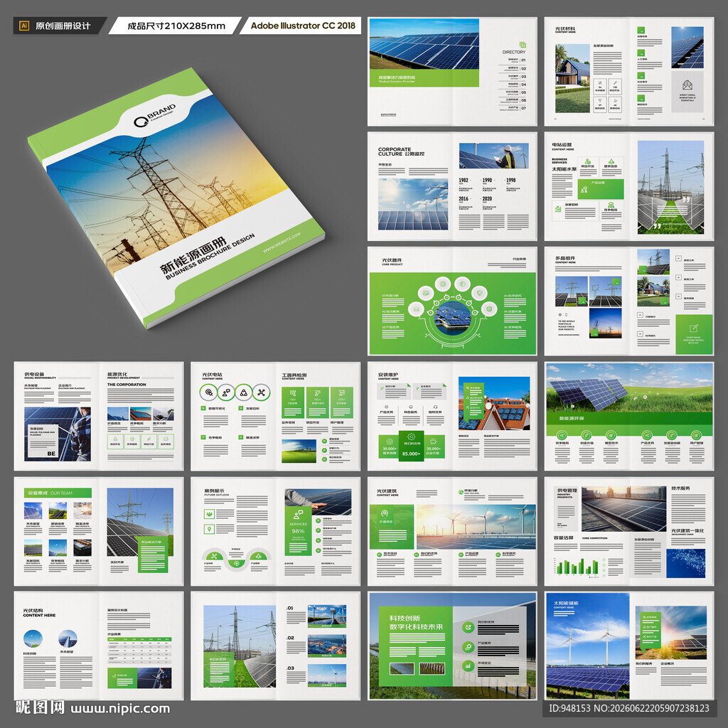Click the house with lawn photo in 光伏材料

click(572, 78)
